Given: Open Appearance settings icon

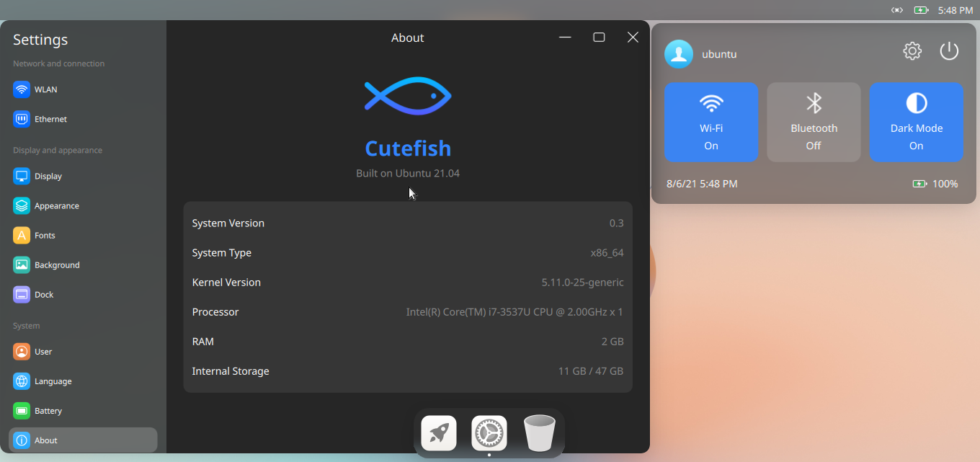Looking at the screenshot, I should pos(22,205).
